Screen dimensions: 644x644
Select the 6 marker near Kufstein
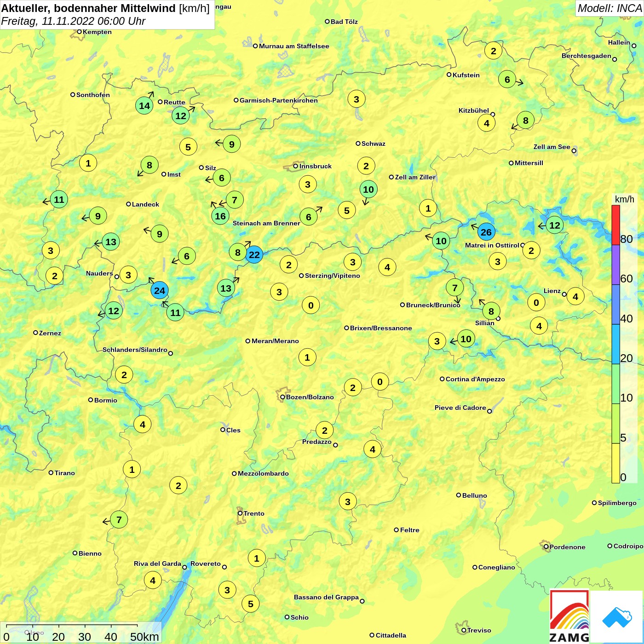tap(507, 80)
